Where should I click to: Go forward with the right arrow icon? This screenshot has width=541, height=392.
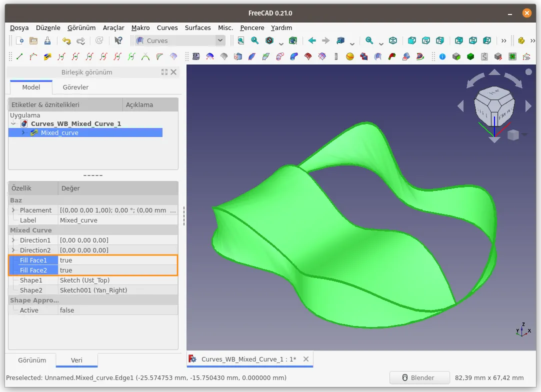pos(325,40)
